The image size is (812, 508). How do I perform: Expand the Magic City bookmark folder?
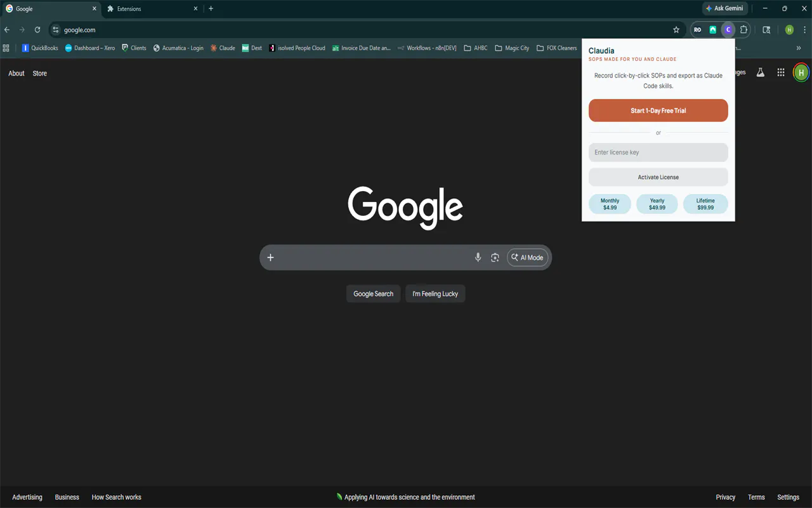[x=512, y=48]
